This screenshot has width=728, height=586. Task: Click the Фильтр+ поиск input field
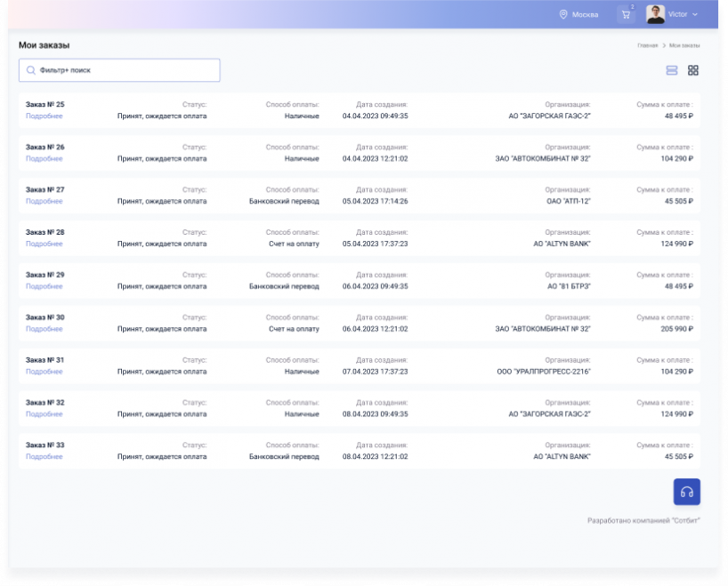pyautogui.click(x=125, y=70)
